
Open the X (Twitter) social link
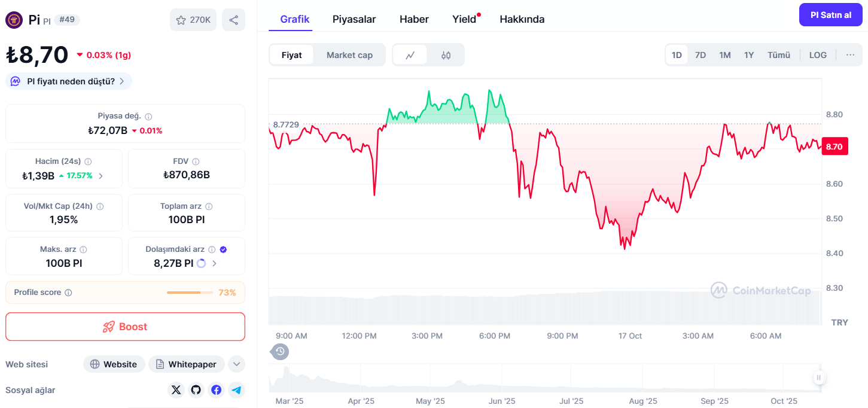(176, 390)
